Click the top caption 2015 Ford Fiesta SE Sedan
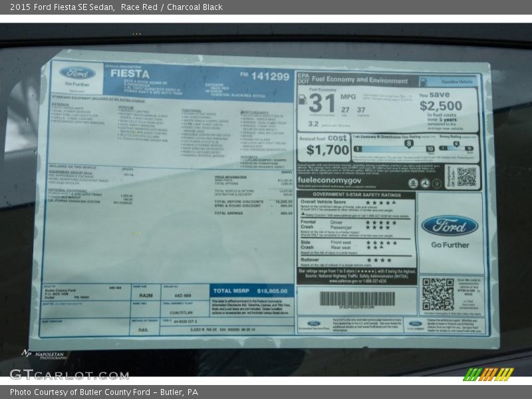Screen dimensions: 532x399 coord(62,7)
